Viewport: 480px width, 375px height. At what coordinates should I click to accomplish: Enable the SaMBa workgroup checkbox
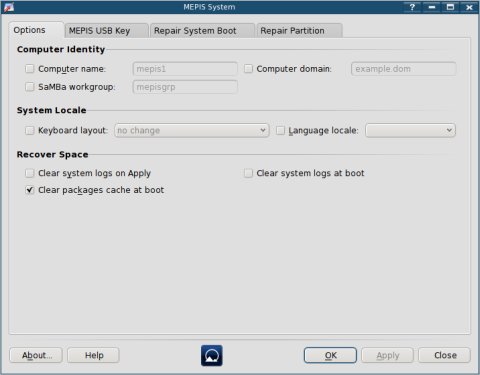tap(30, 87)
